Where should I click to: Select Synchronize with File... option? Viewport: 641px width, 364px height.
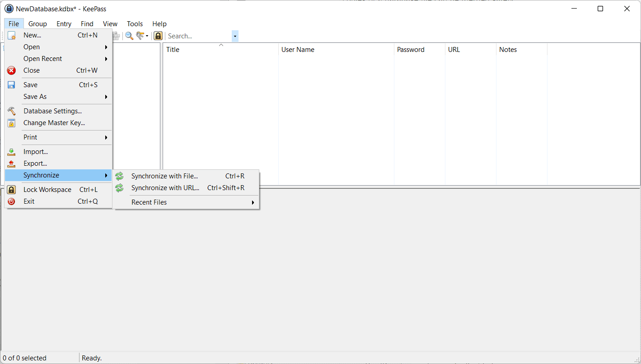186,176
